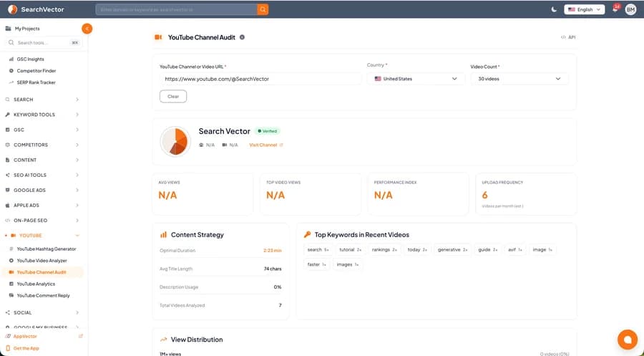Select the 'rankings' keyword chip
644x356 pixels.
tap(384, 249)
